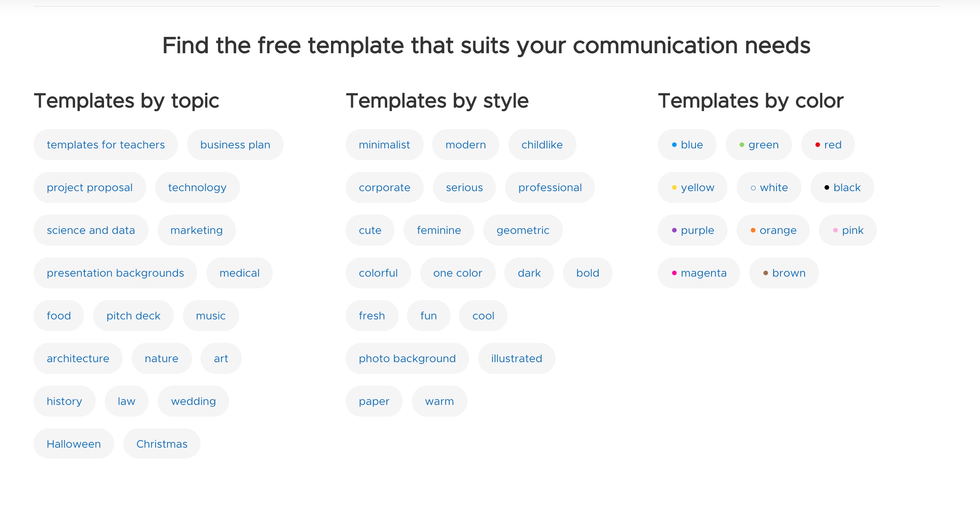Select the green color template tag
Image resolution: width=980 pixels, height=508 pixels.
[758, 145]
